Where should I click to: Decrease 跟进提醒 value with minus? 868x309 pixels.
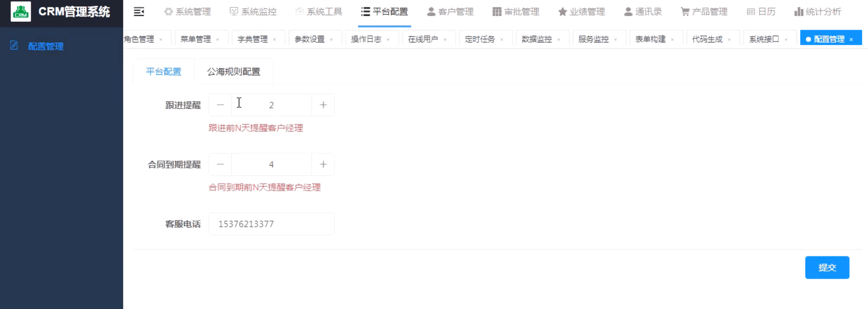[220, 105]
